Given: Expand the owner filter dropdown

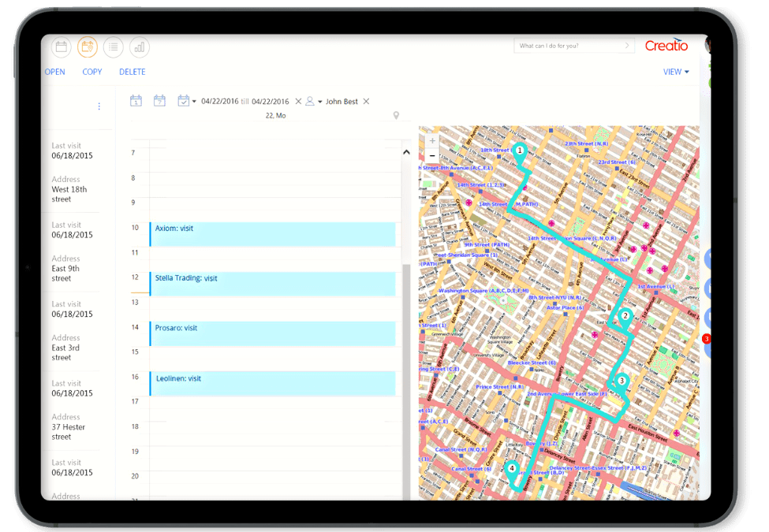Looking at the screenshot, I should coord(319,102).
